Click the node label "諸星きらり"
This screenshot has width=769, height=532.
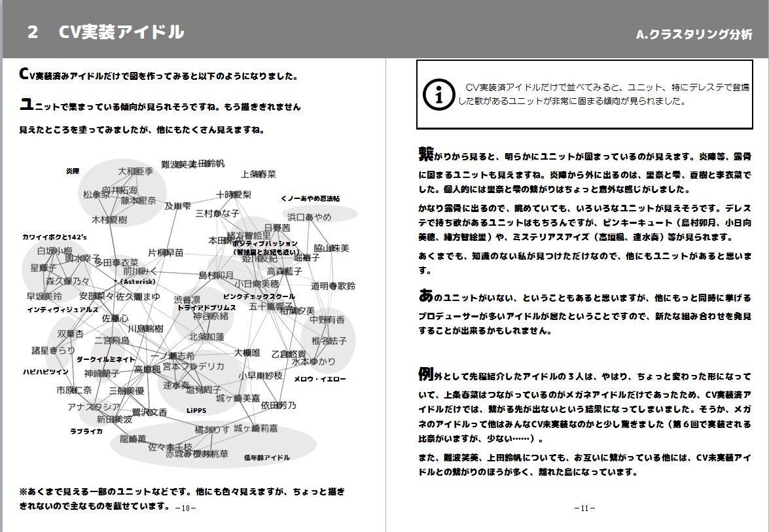[54, 351]
